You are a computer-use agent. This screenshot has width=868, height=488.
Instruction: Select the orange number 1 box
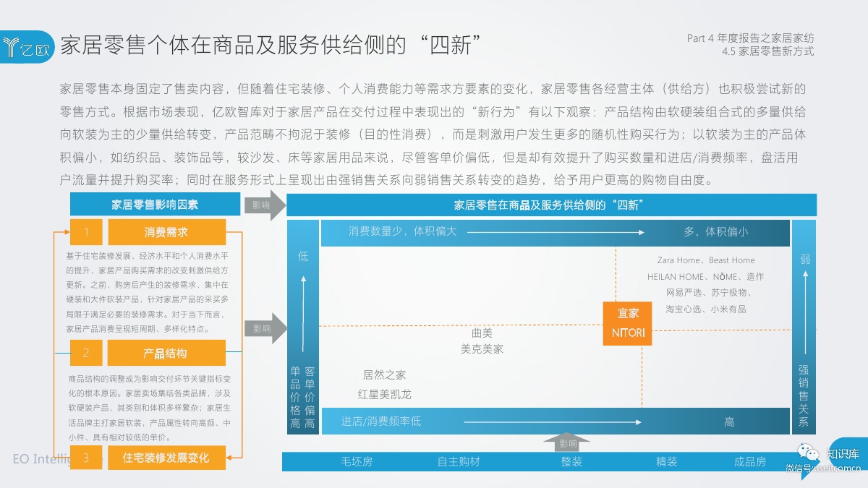pos(86,232)
